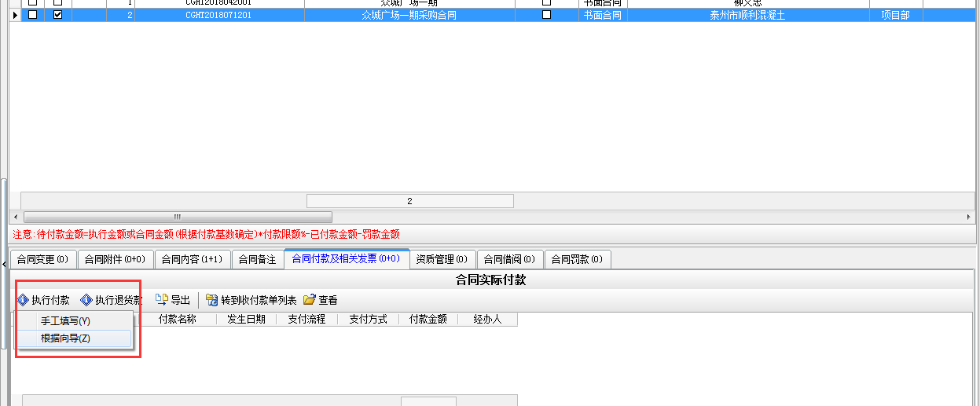Viewport: 980px width, 406px height.
Task: Click the horizontal scrollbar left arrow
Action: coord(16,217)
